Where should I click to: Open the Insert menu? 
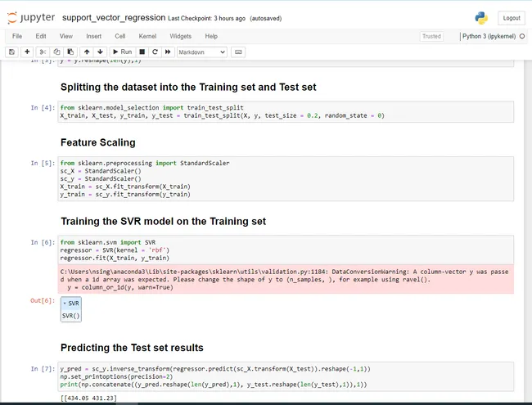coord(93,36)
